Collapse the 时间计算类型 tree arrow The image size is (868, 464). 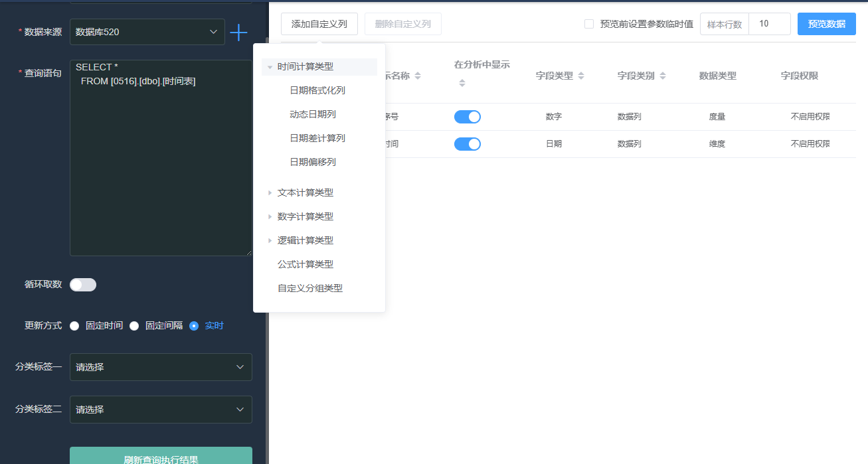click(x=270, y=67)
